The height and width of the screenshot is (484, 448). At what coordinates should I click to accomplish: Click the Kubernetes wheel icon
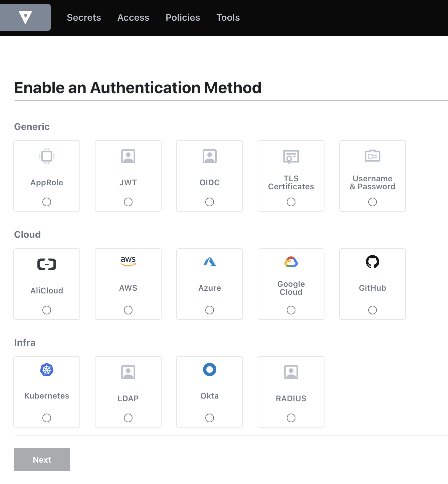point(47,370)
